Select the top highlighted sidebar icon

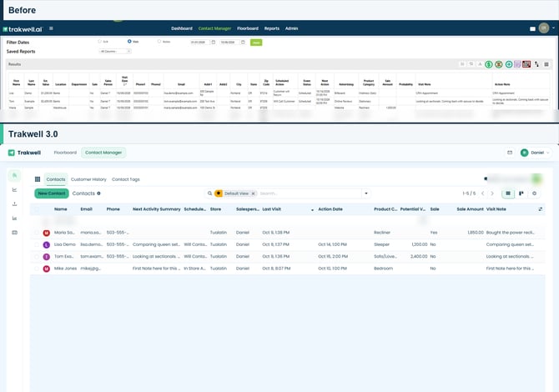point(15,175)
